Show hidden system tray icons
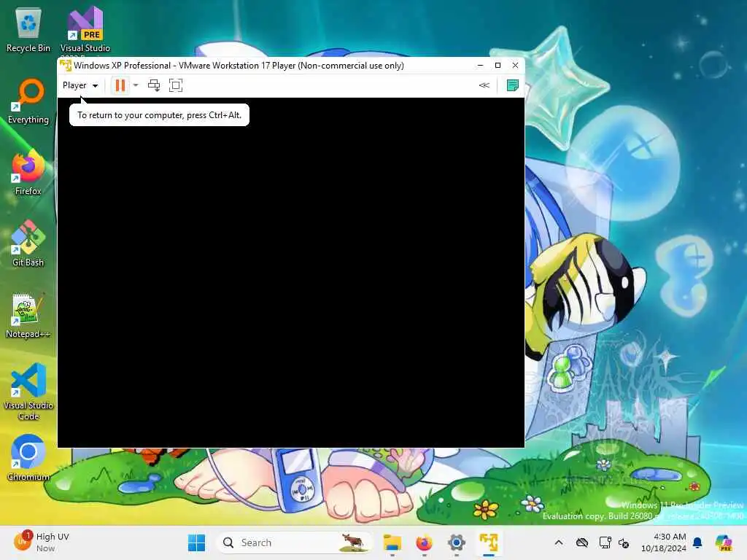This screenshot has width=747, height=560. pyautogui.click(x=559, y=542)
